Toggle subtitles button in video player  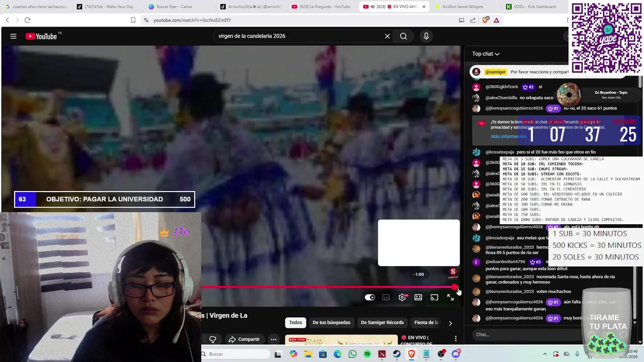point(386,297)
